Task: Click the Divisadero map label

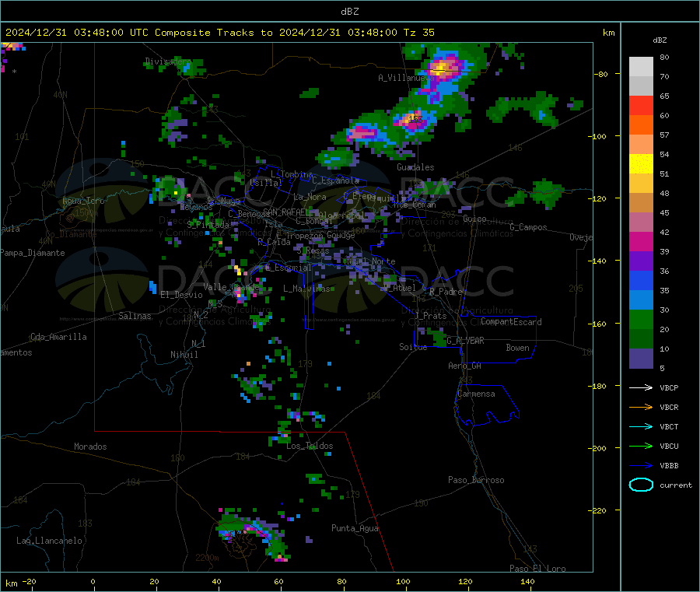Action: point(168,61)
